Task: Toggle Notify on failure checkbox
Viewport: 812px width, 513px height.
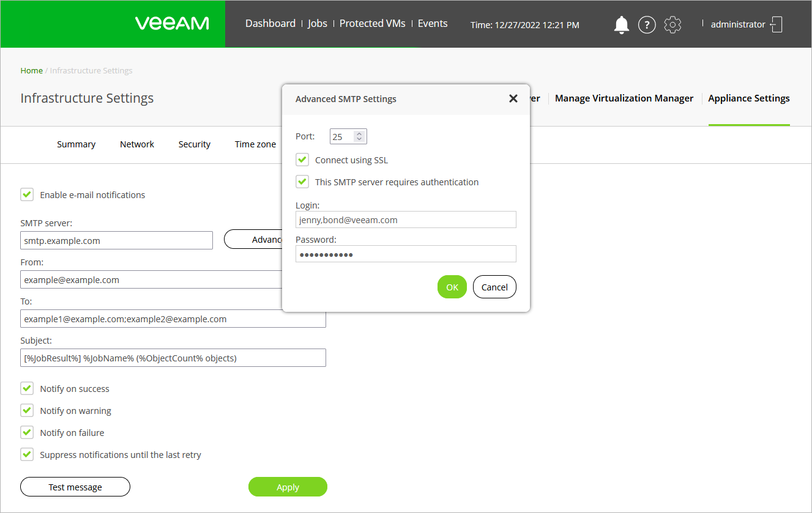Action: [27, 433]
